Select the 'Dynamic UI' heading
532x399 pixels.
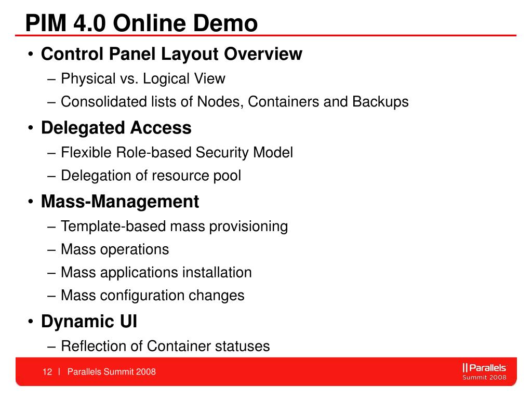pyautogui.click(x=89, y=321)
